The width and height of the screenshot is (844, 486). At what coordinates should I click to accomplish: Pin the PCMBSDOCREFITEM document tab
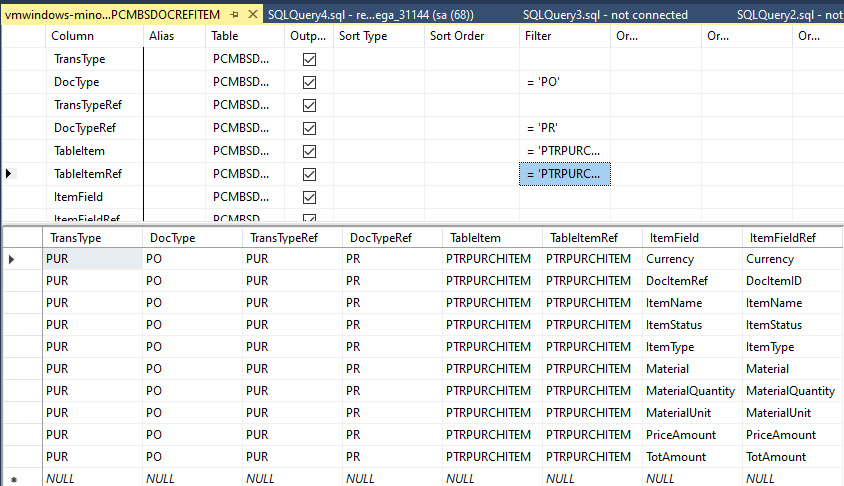point(234,15)
